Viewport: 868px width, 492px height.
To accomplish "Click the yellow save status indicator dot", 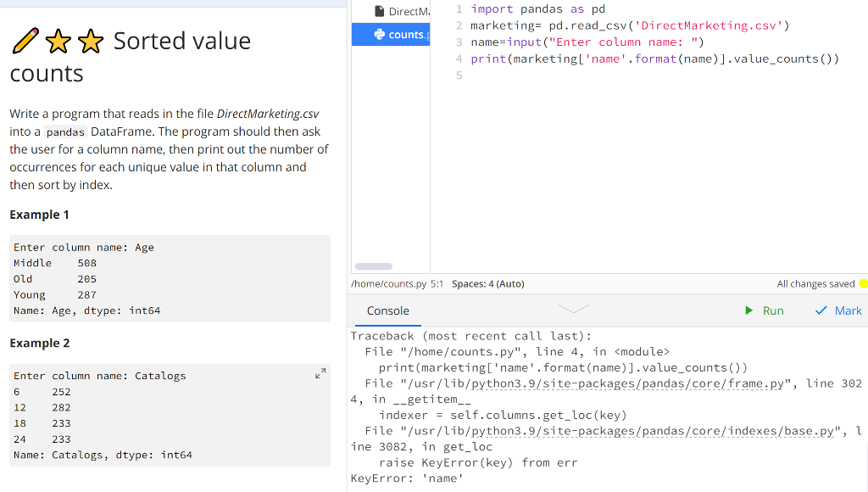I will click(863, 283).
